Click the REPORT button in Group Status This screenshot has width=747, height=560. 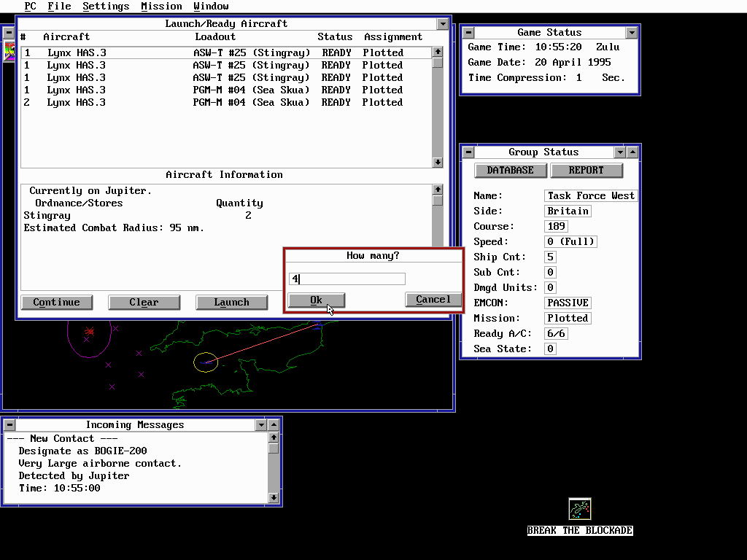click(587, 171)
